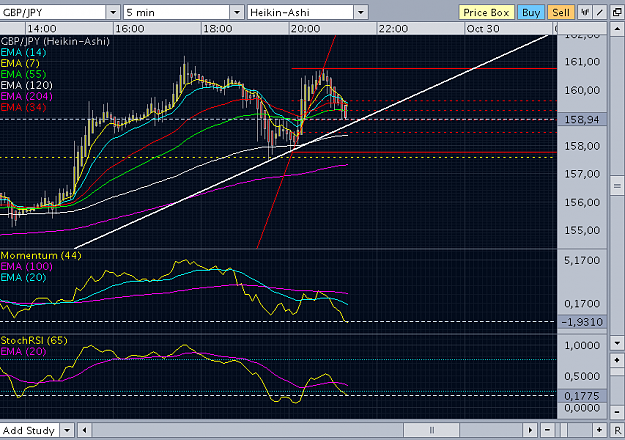
Task: Select the EMA (20) label under StochRSI
Action: pos(23,352)
